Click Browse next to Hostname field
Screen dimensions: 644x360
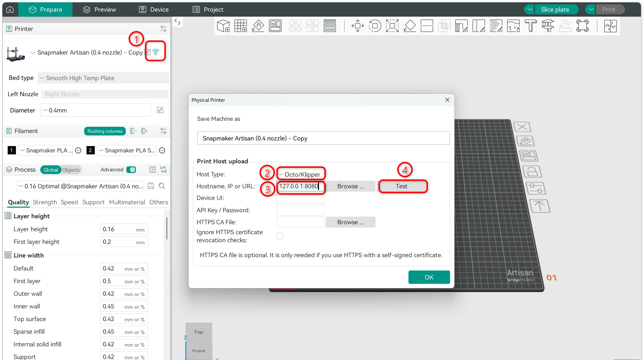coord(350,186)
